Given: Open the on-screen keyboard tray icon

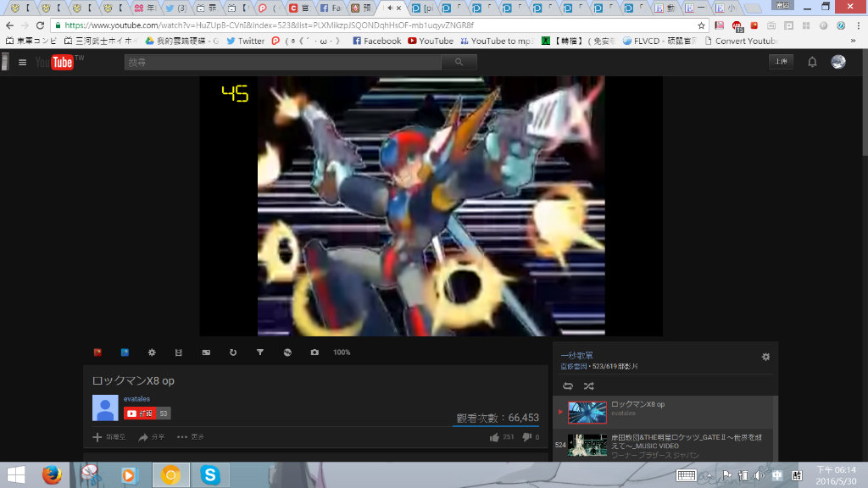Looking at the screenshot, I should pyautogui.click(x=686, y=475).
